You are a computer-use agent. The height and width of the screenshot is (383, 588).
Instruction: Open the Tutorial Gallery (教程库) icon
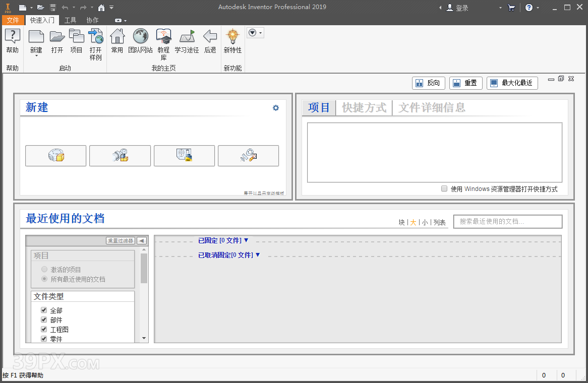(163, 37)
